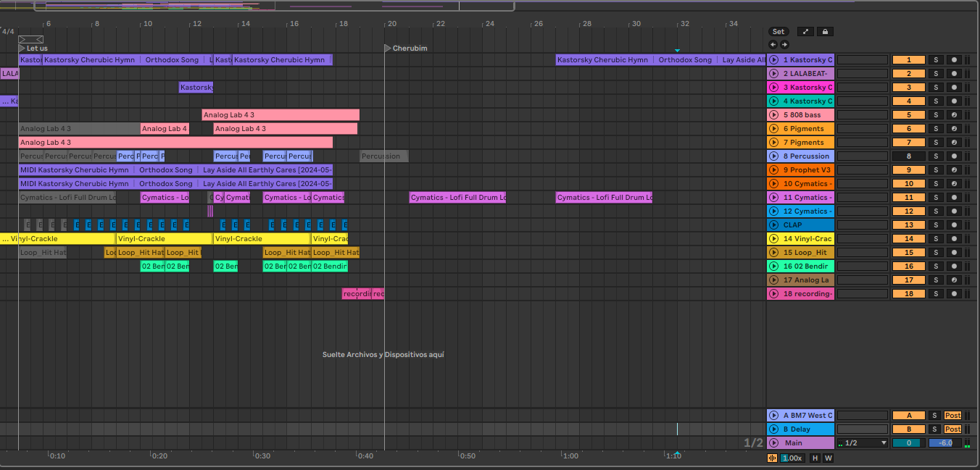Viewport: 980px width, 470px height.
Task: Unfold track 9 Prophet V3
Action: 773,170
